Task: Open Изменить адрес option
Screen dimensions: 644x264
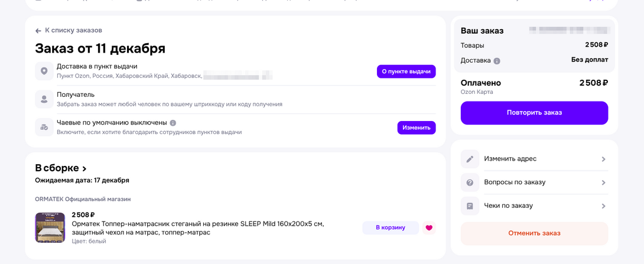Action: 534,159
